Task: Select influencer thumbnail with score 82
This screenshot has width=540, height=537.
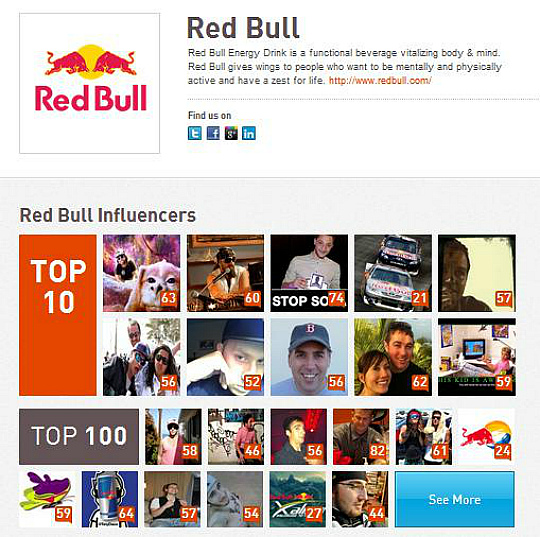Action: (361, 436)
